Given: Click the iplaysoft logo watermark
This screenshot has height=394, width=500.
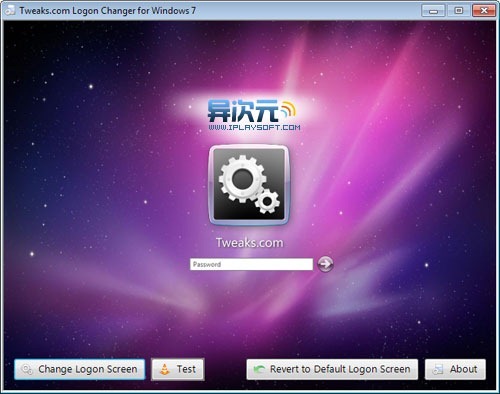Looking at the screenshot, I should click(x=254, y=115).
